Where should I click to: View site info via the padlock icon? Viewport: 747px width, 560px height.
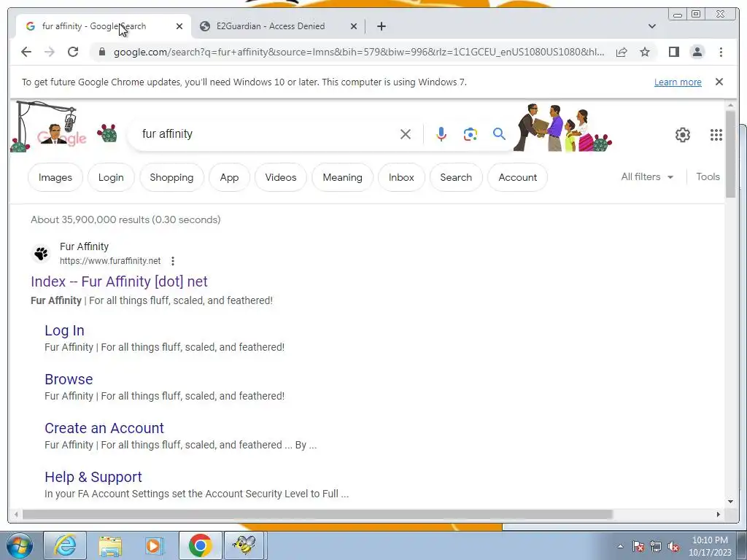click(101, 52)
